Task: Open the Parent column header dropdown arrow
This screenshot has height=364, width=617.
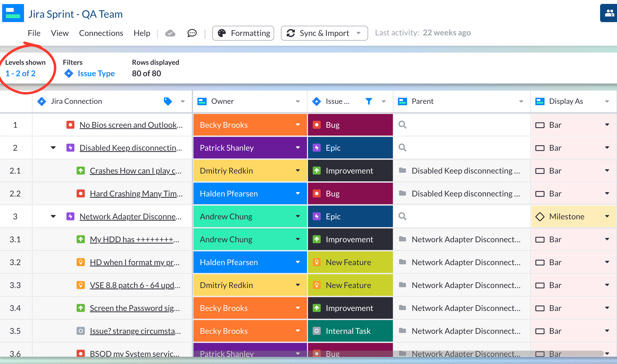Action: pyautogui.click(x=521, y=101)
